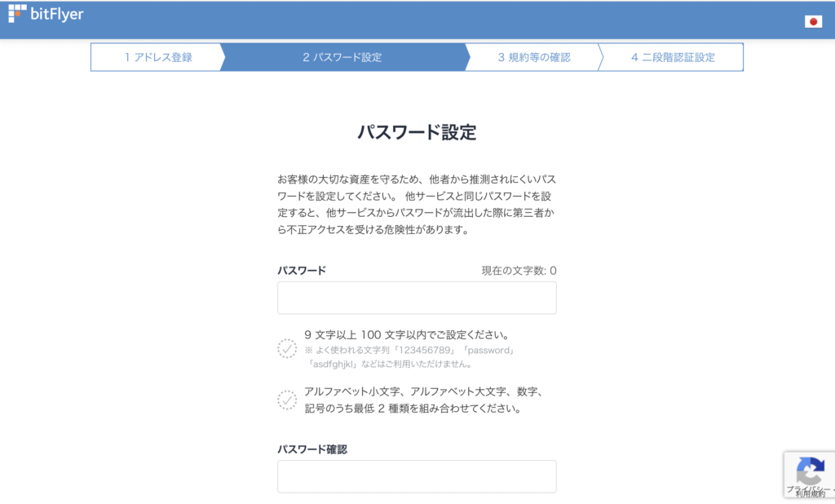Click the reCAPTCHA spinning arrows logo

pyautogui.click(x=811, y=470)
